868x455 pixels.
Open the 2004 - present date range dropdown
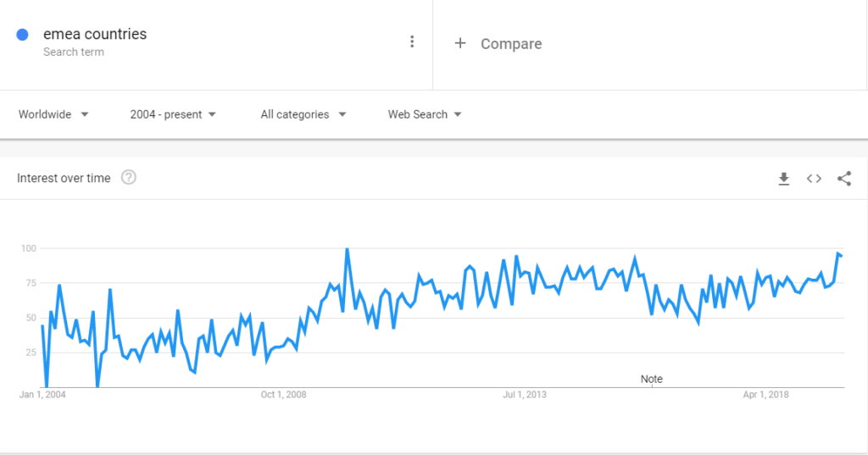click(x=173, y=114)
